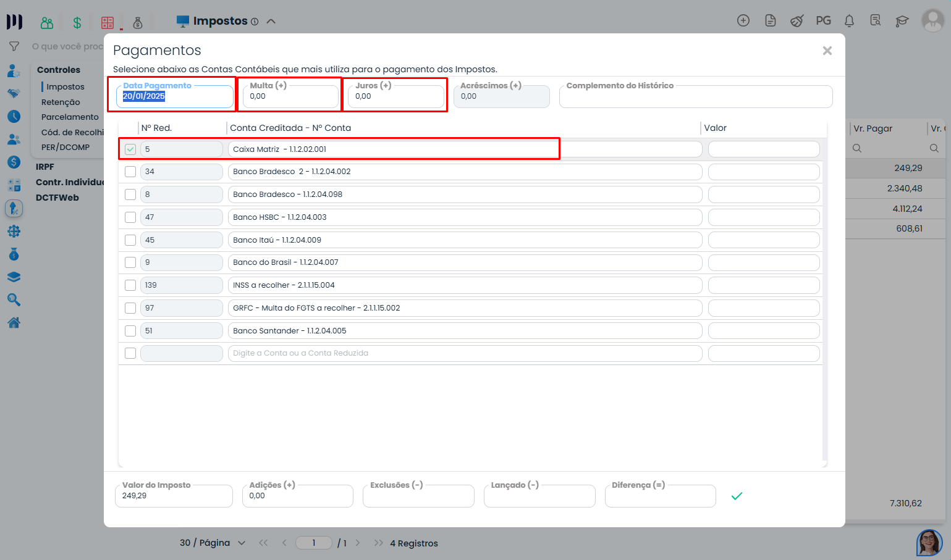Open the PER/DCOMP menu item
Viewport: 951px width, 560px height.
[66, 147]
